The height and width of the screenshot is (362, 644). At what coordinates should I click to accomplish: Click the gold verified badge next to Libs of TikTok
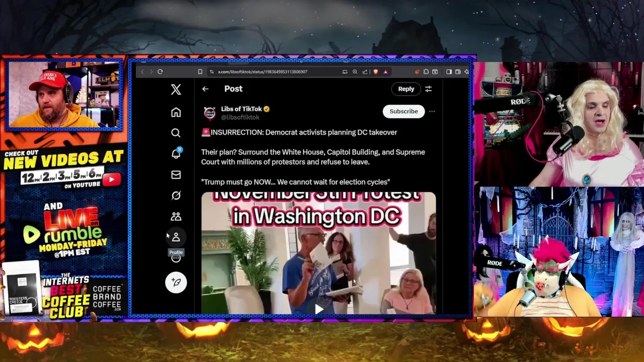point(267,109)
